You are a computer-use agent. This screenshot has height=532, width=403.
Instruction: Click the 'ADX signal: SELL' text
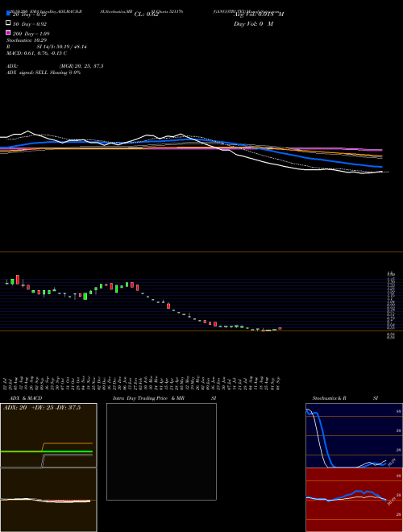coord(27,73)
